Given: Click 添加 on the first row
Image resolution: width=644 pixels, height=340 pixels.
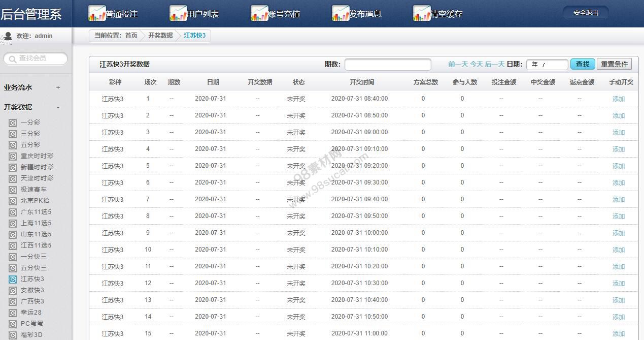Looking at the screenshot, I should [x=619, y=99].
